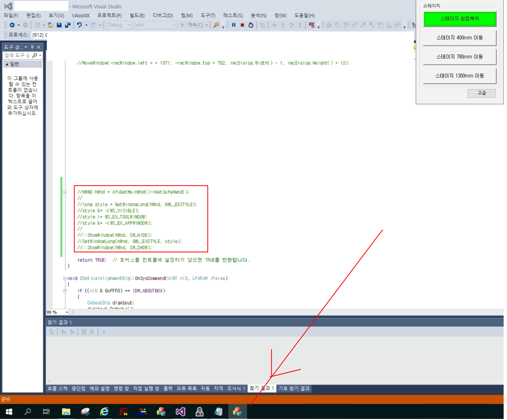Open the 디버그(D) menu
Screen dimensions: 507x420
pos(163,15)
